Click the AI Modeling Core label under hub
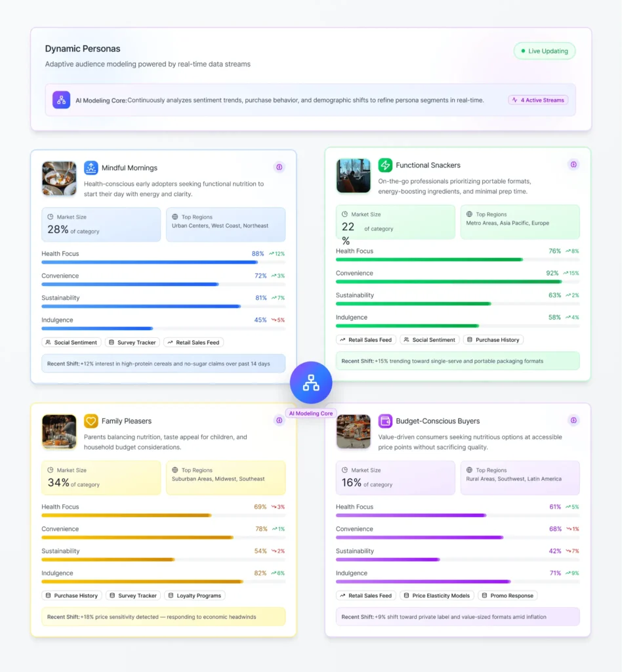Image resolution: width=622 pixels, height=672 pixels. [x=311, y=413]
